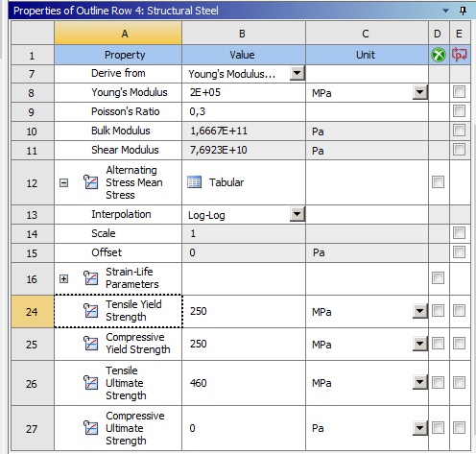Click the Strain-Life Parameters property icon
This screenshot has width=476, height=454.
pyautogui.click(x=90, y=278)
